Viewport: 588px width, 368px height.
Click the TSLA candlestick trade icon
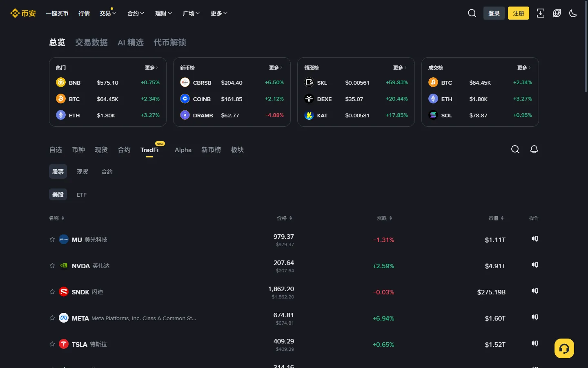[x=535, y=343]
